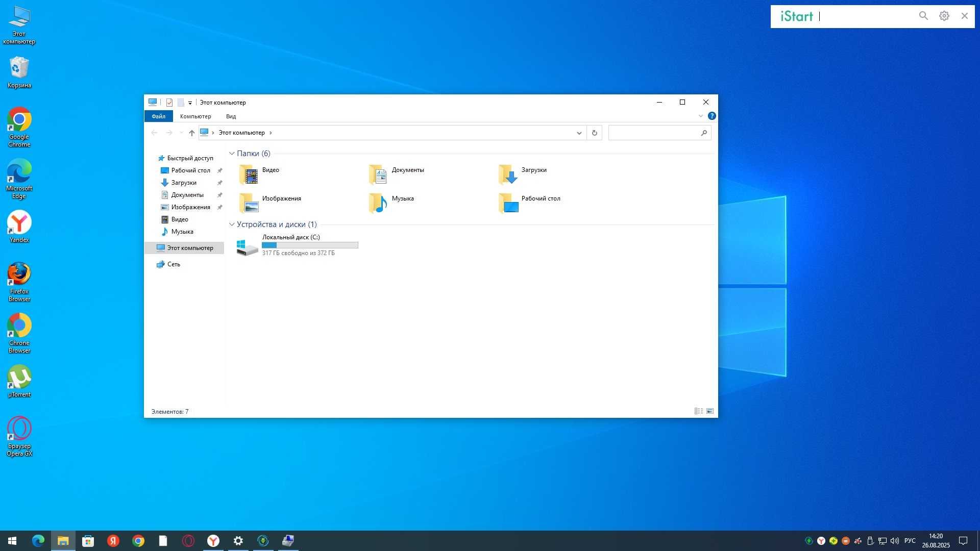The image size is (980, 551).
Task: Select Этот компьютер in navigation pane
Action: click(185, 248)
